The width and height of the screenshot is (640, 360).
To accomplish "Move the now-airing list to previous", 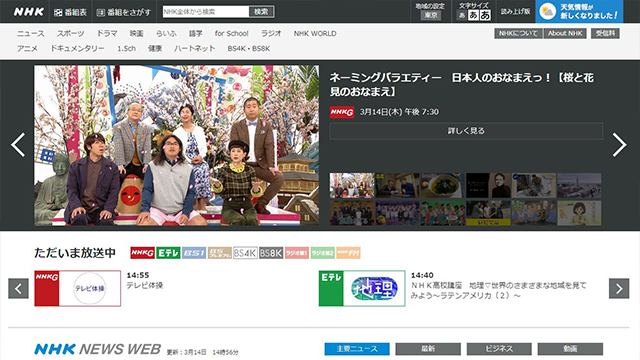I will pyautogui.click(x=18, y=289).
